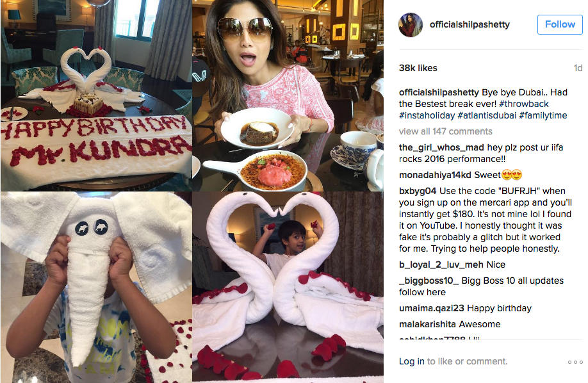Image resolution: width=588 pixels, height=383 pixels.
Task: Click the officialshilpashetty profile avatar
Action: pyautogui.click(x=410, y=25)
